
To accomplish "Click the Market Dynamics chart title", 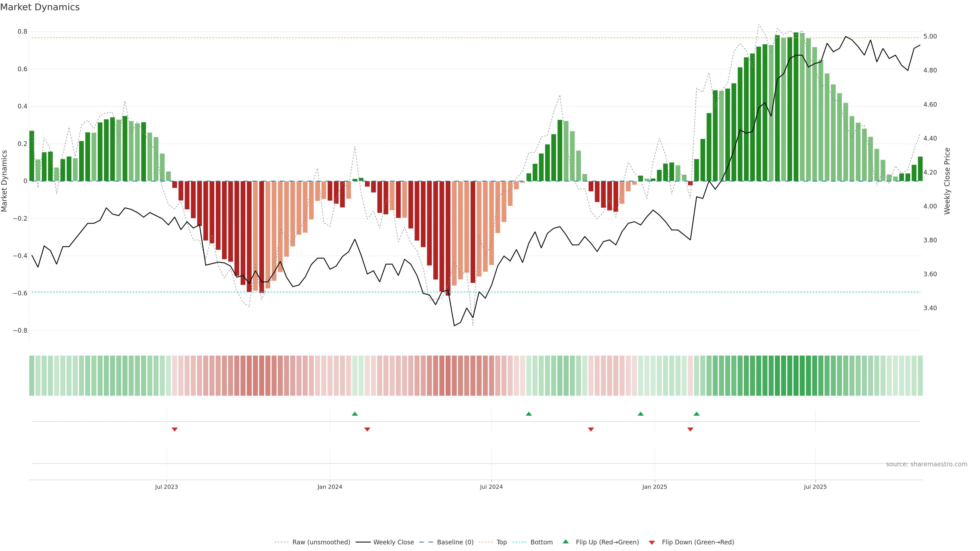I will point(40,7).
